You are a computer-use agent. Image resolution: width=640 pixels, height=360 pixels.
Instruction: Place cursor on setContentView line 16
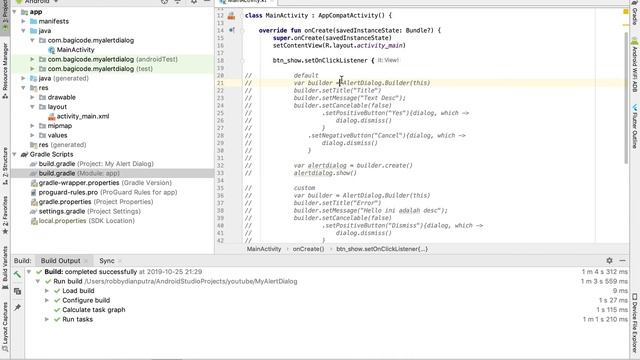[339, 45]
